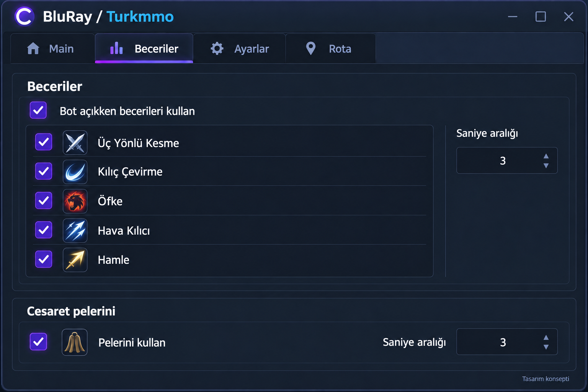The width and height of the screenshot is (588, 392).
Task: Click the home icon on Main tab
Action: click(33, 49)
